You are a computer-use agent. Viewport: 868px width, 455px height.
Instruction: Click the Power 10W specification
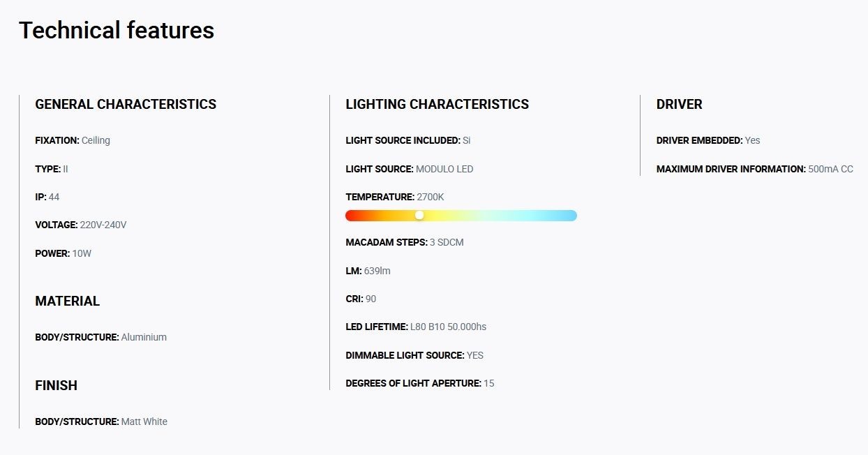[x=63, y=253]
